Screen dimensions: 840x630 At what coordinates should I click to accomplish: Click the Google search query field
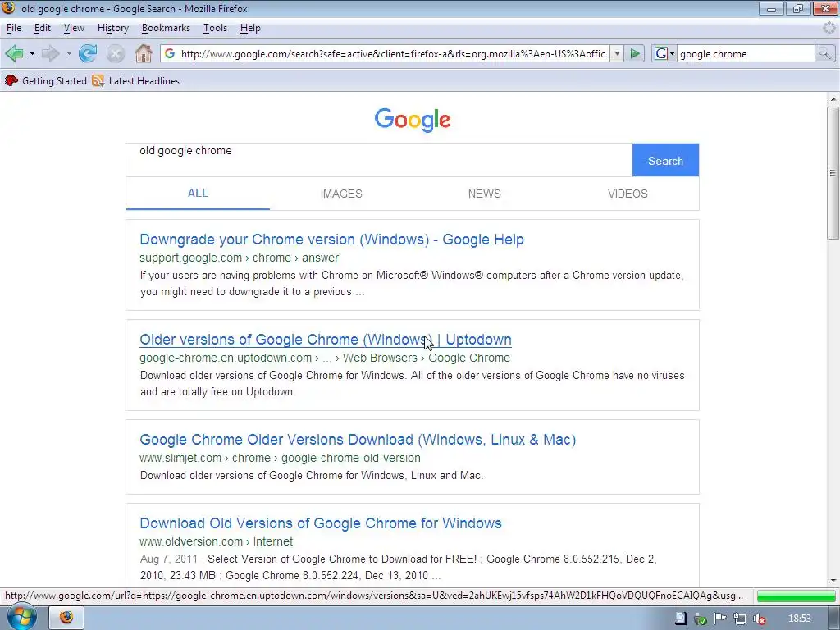tap(379, 160)
